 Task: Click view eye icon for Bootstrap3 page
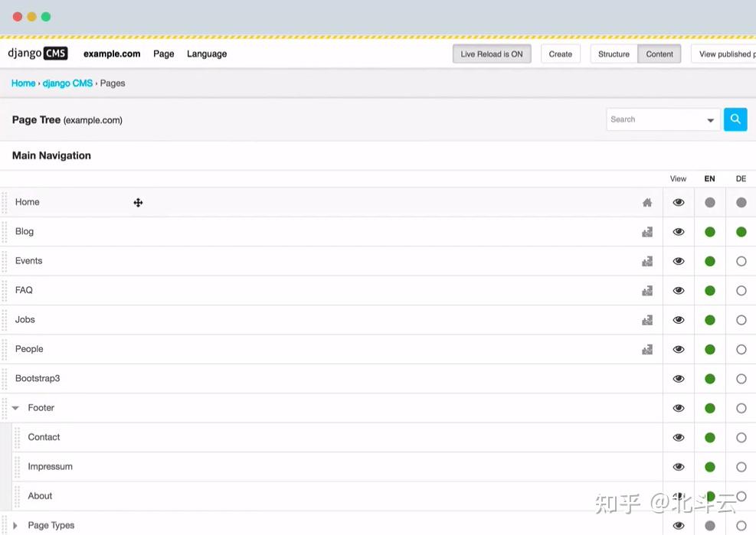[x=679, y=379]
